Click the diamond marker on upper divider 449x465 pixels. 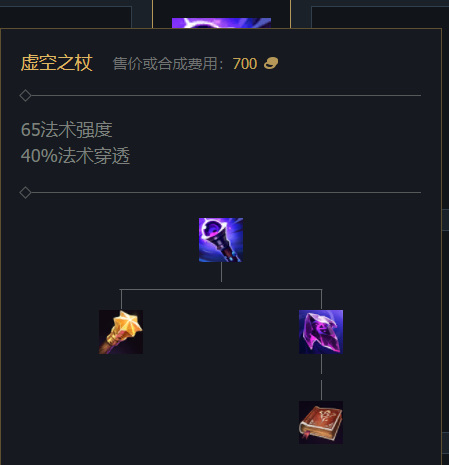pyautogui.click(x=25, y=95)
